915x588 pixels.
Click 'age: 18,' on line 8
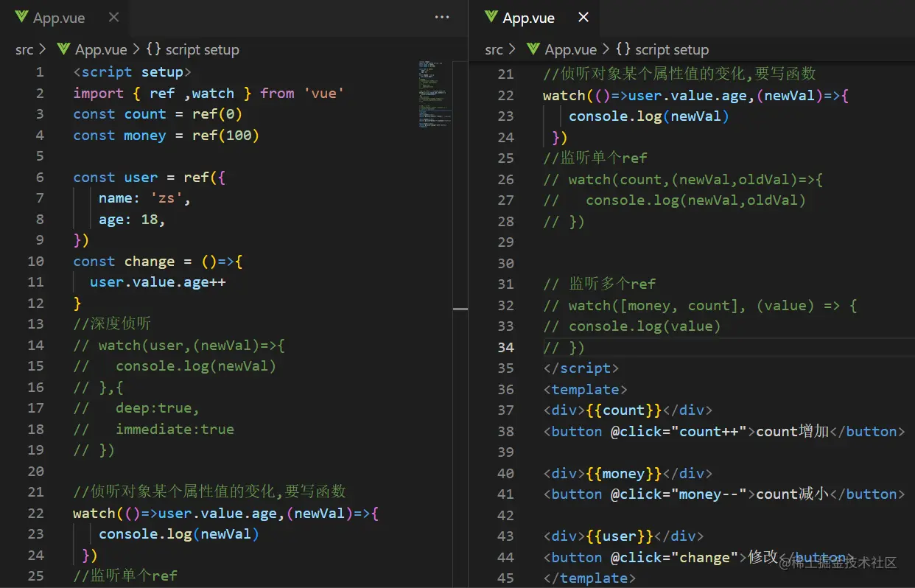(x=133, y=220)
